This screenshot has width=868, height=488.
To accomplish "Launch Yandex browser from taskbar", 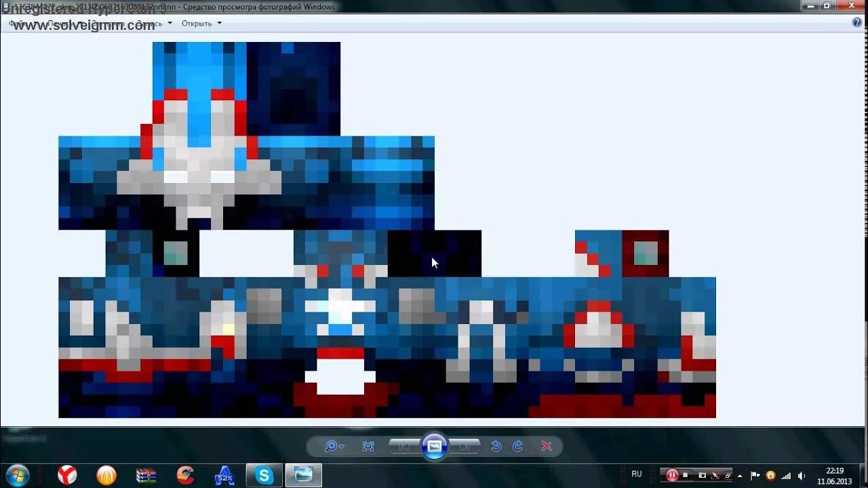I will click(66, 475).
